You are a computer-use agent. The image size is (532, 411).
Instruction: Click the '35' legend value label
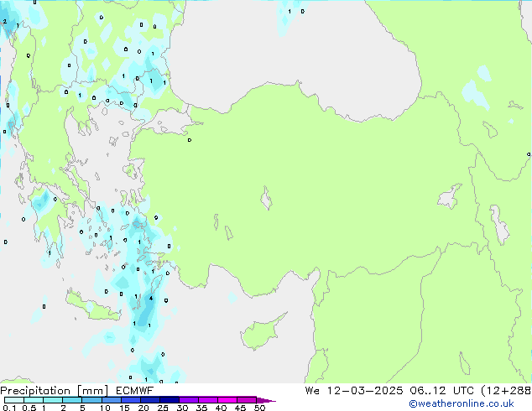201,408
